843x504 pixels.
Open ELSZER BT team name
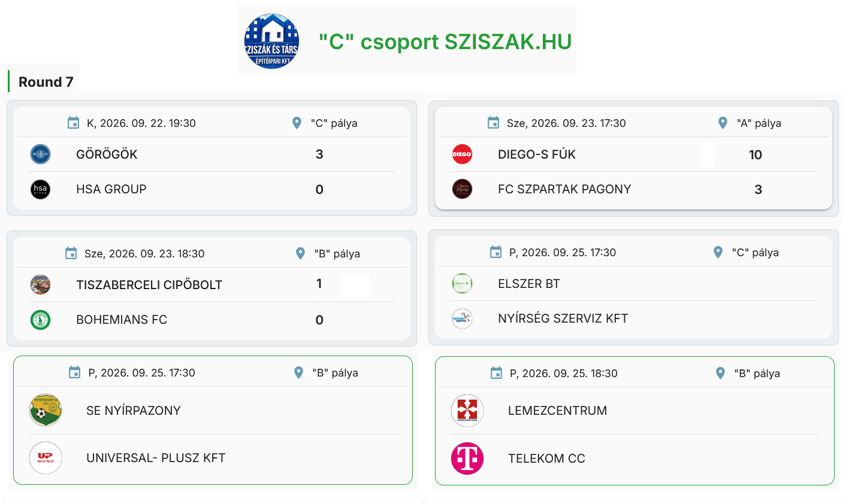pyautogui.click(x=529, y=284)
